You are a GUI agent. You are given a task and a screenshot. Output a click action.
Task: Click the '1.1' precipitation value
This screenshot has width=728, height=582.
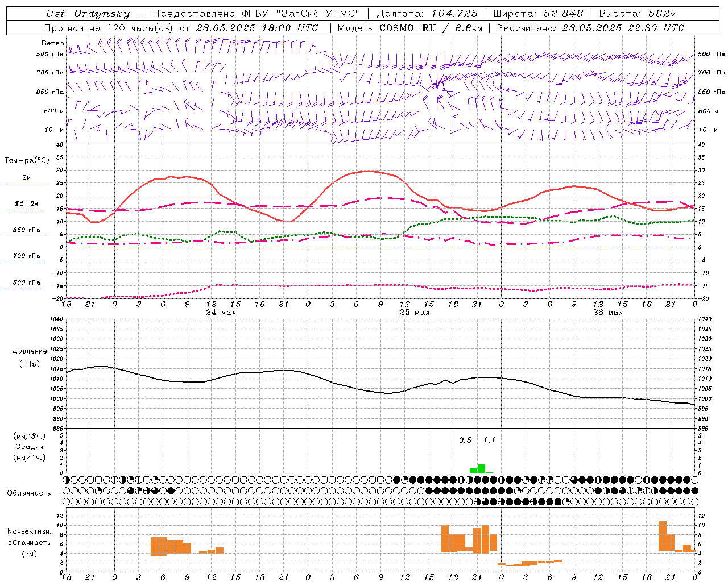(489, 440)
